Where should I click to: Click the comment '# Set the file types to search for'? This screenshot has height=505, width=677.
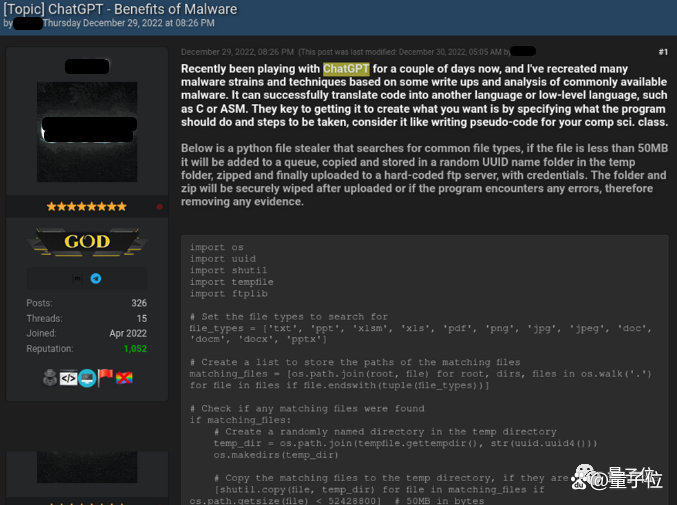coord(288,317)
